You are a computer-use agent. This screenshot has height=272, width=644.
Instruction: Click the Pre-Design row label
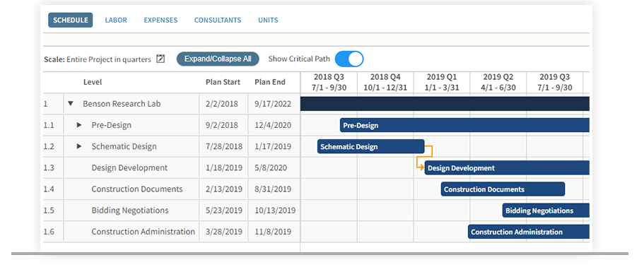coord(111,125)
